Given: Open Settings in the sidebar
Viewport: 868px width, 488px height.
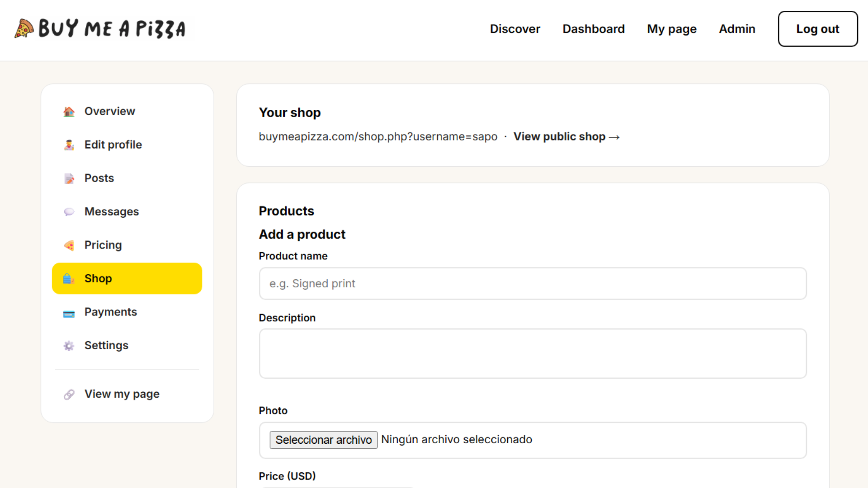Looking at the screenshot, I should (x=127, y=345).
